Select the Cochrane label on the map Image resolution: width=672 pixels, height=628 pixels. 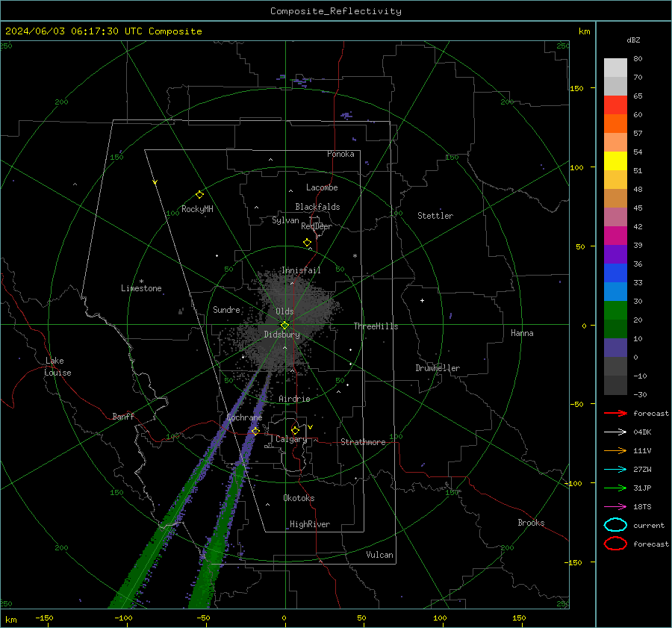pyautogui.click(x=244, y=417)
